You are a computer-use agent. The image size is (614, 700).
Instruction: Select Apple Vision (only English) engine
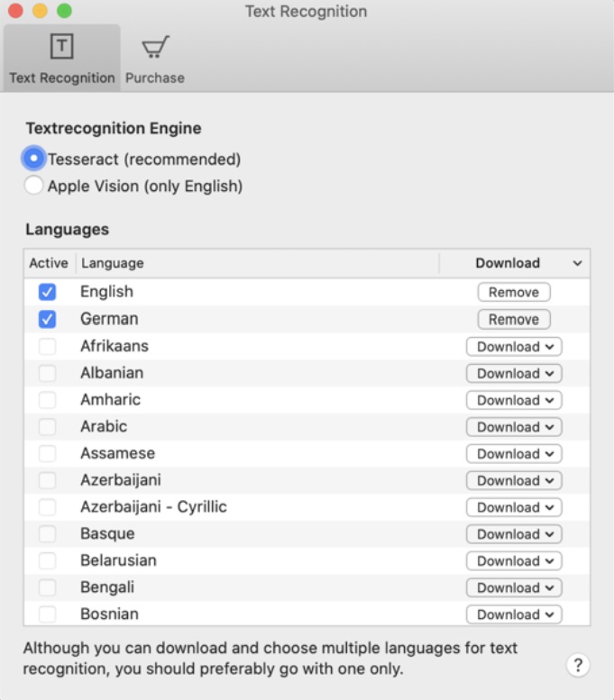point(33,186)
